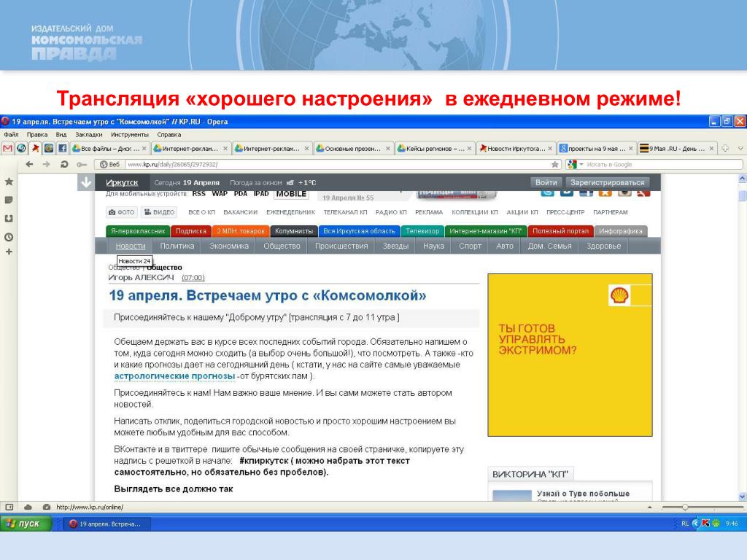Open closed tabs dropdown arrow
Viewport: 747px width, 560px height.
tap(740, 149)
